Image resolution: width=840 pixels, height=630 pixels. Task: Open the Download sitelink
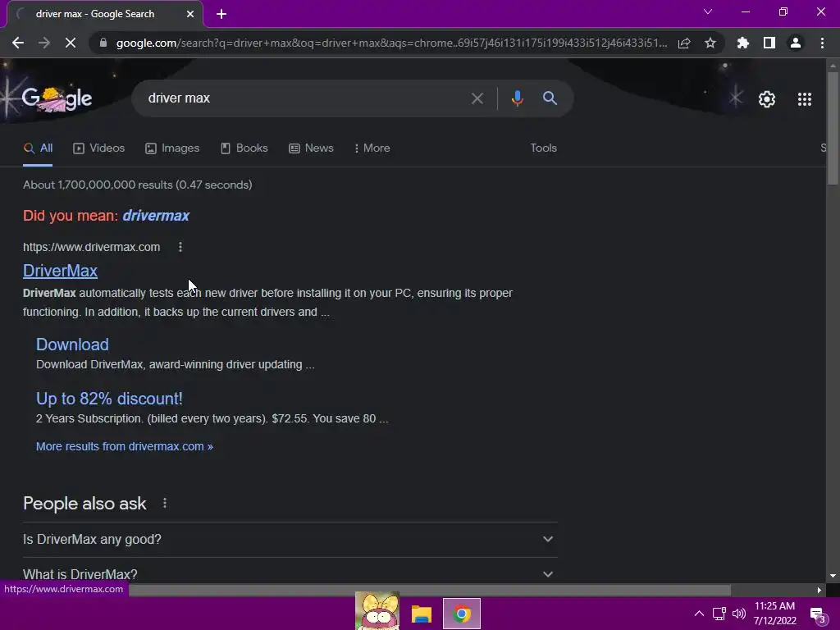pyautogui.click(x=72, y=345)
